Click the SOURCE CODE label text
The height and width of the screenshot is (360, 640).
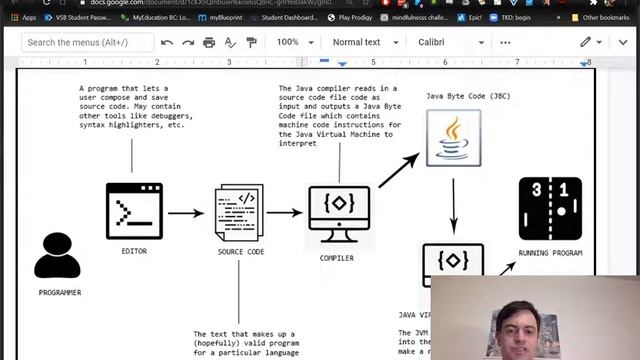(x=241, y=252)
